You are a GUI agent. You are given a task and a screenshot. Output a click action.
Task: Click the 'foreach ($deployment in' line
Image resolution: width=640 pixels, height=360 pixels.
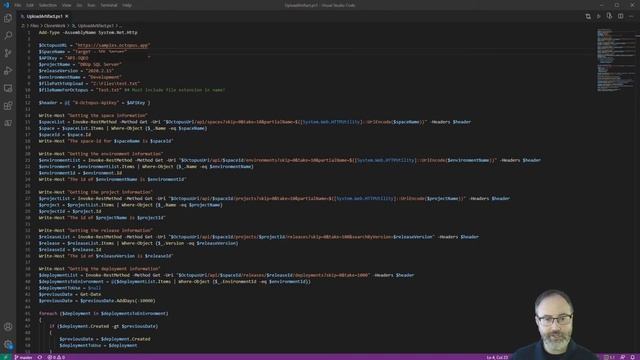(x=103, y=313)
